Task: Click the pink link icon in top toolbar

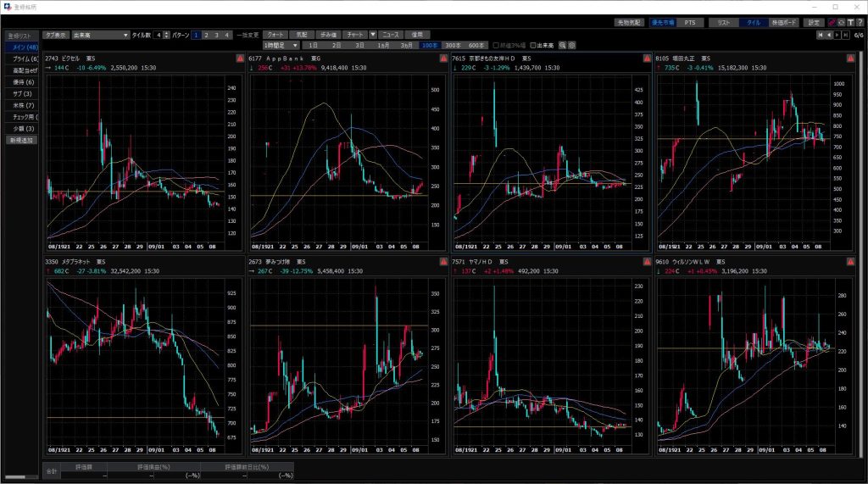Action: coord(832,22)
